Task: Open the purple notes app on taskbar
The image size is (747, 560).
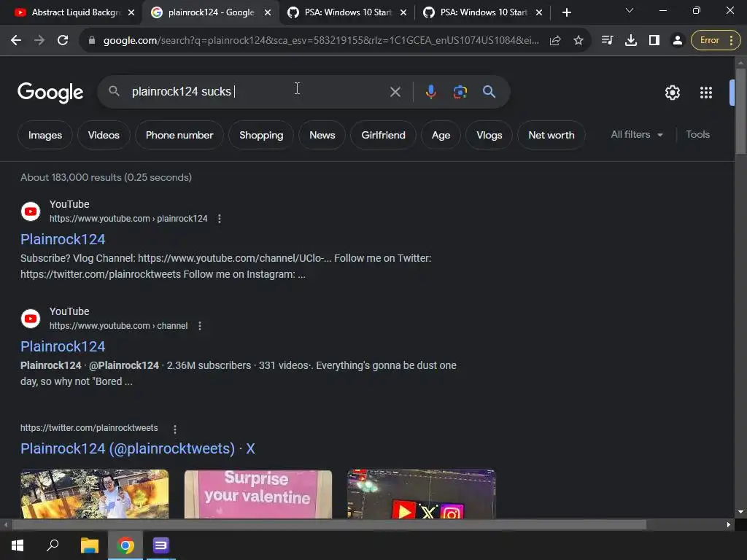Action: 160,545
